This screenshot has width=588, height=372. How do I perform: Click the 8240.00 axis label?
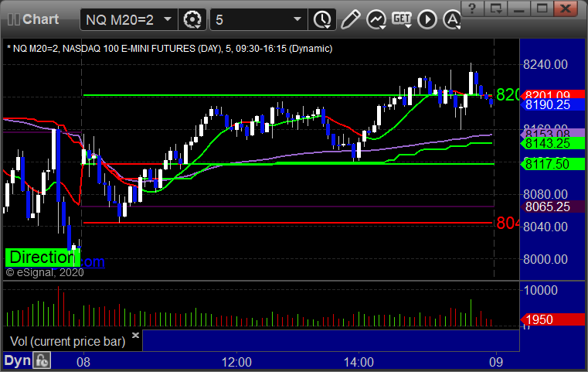[546, 64]
